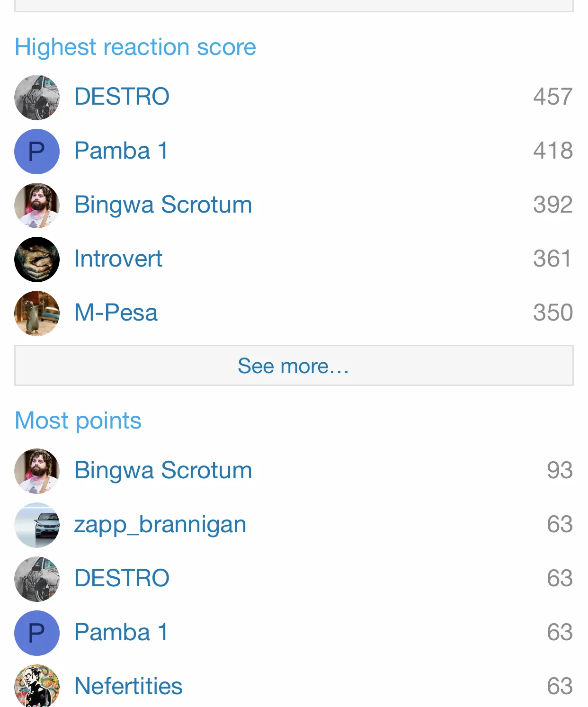The width and height of the screenshot is (588, 707).
Task: Open zapp_brannigan's profile name link
Action: (x=160, y=524)
